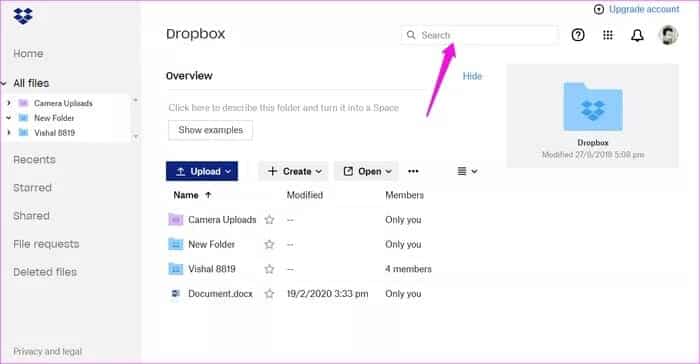
Task: Open Vishal 8819 name in list
Action: [x=212, y=269]
